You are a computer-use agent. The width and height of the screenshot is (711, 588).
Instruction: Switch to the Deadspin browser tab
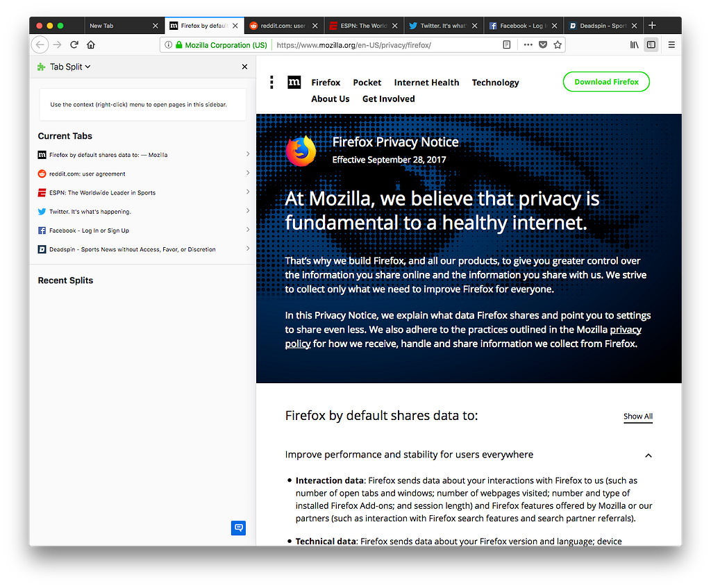[x=603, y=26]
